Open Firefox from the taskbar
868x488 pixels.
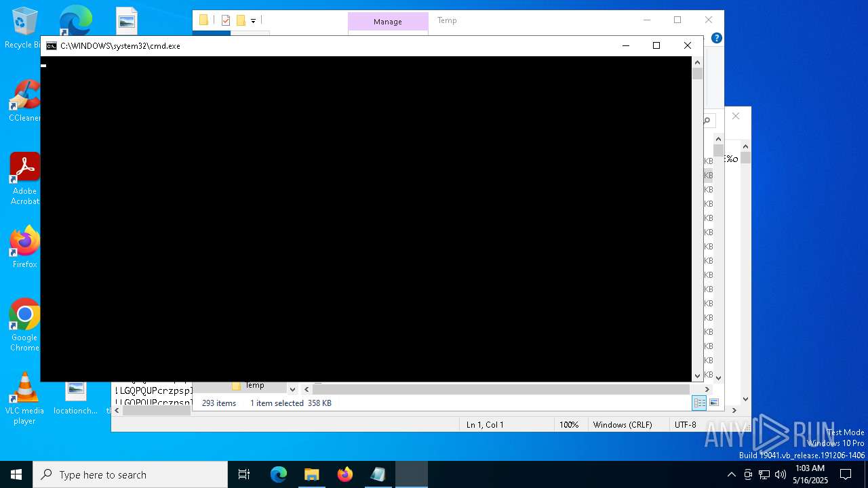coord(344,474)
